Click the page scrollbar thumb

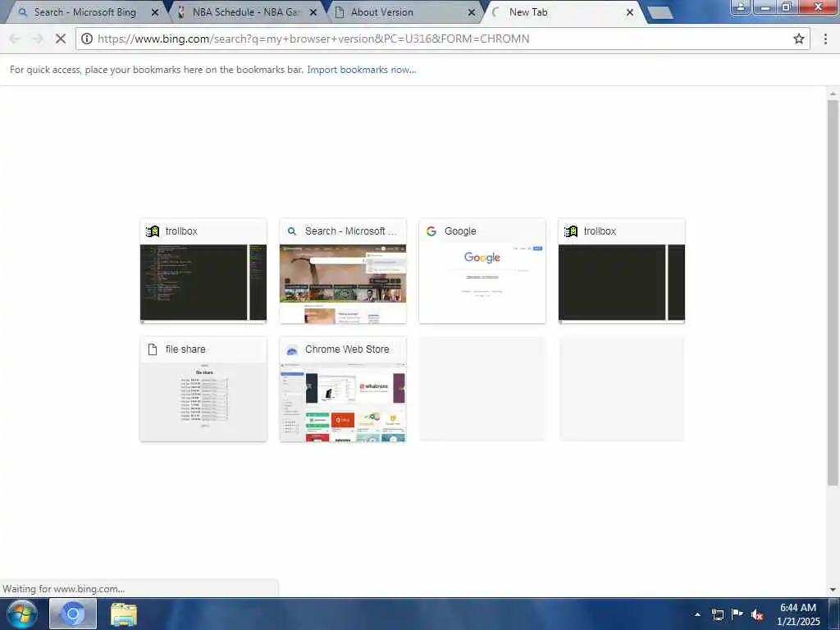pyautogui.click(x=833, y=293)
